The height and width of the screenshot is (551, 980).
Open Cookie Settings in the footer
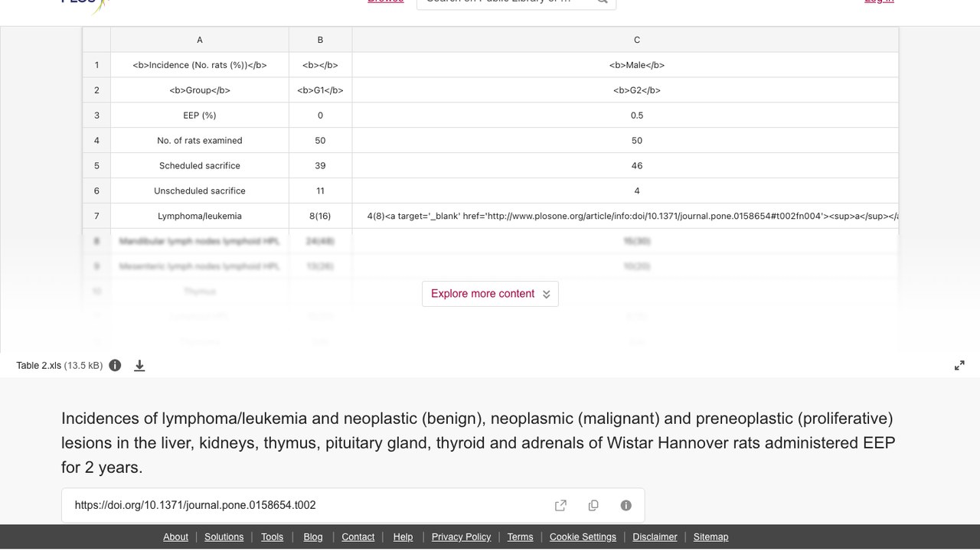click(x=583, y=537)
